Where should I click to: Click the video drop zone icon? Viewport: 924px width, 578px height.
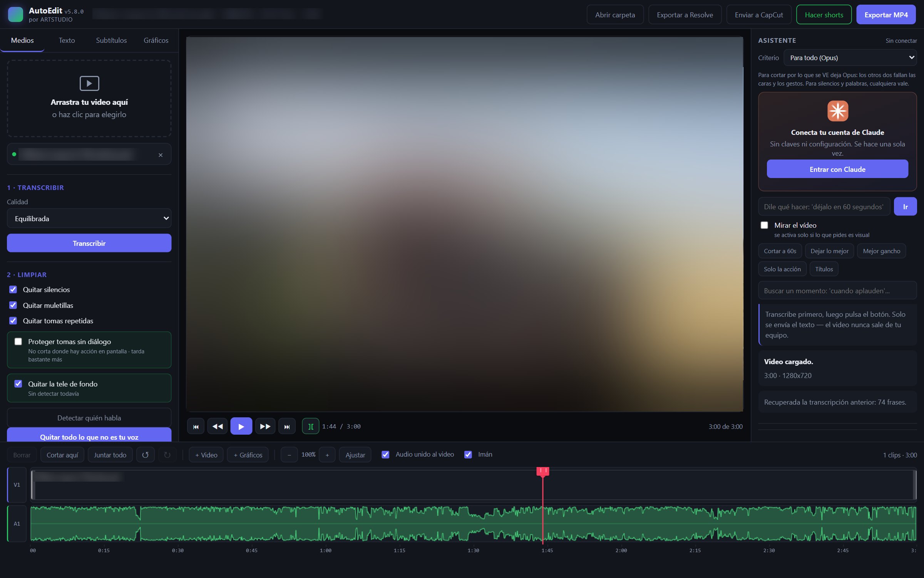point(89,83)
